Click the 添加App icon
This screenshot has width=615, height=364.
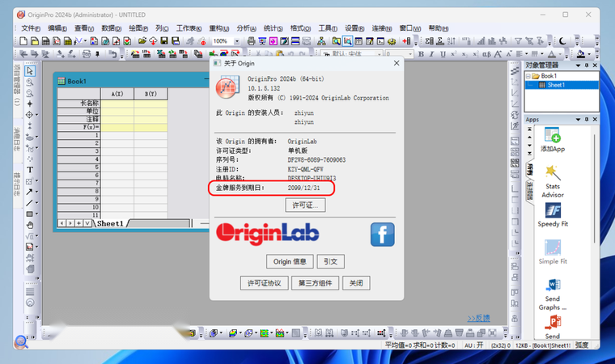tap(553, 140)
